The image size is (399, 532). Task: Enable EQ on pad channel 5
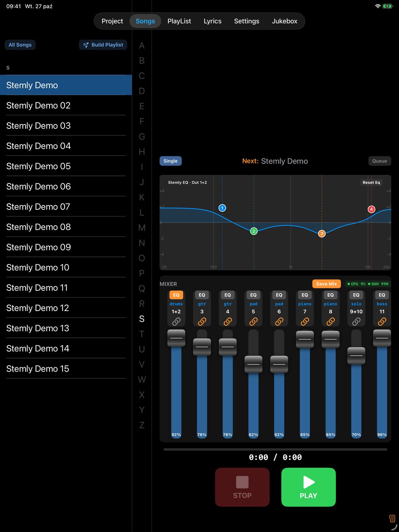[253, 295]
